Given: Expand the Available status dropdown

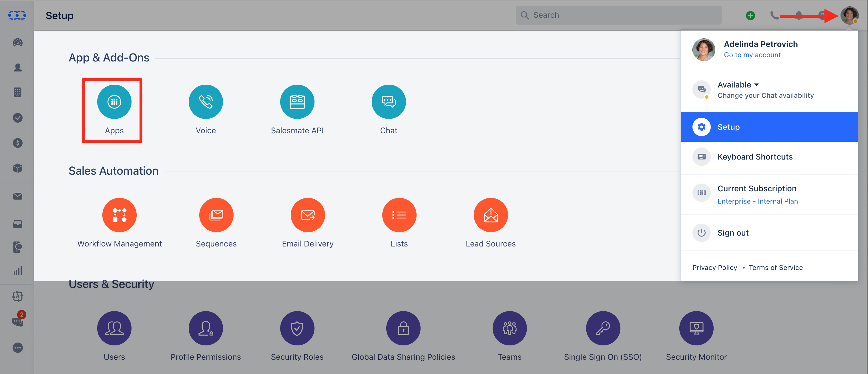Looking at the screenshot, I should 738,85.
